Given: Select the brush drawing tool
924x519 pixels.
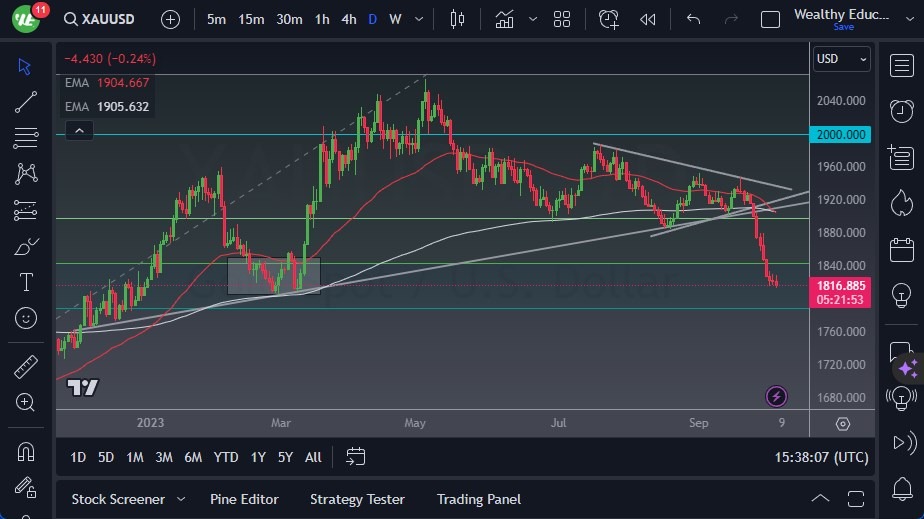Looking at the screenshot, I should (x=26, y=246).
